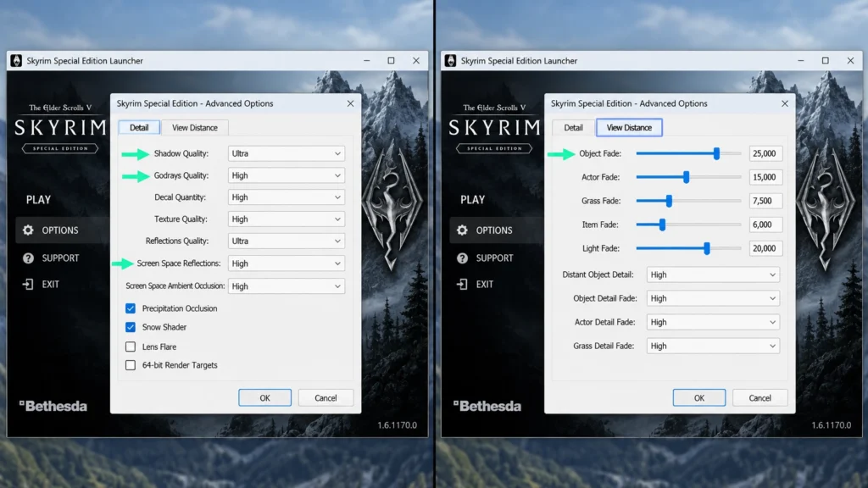The image size is (868, 488).
Task: Open the Reflections Quality dropdown
Action: coord(287,241)
